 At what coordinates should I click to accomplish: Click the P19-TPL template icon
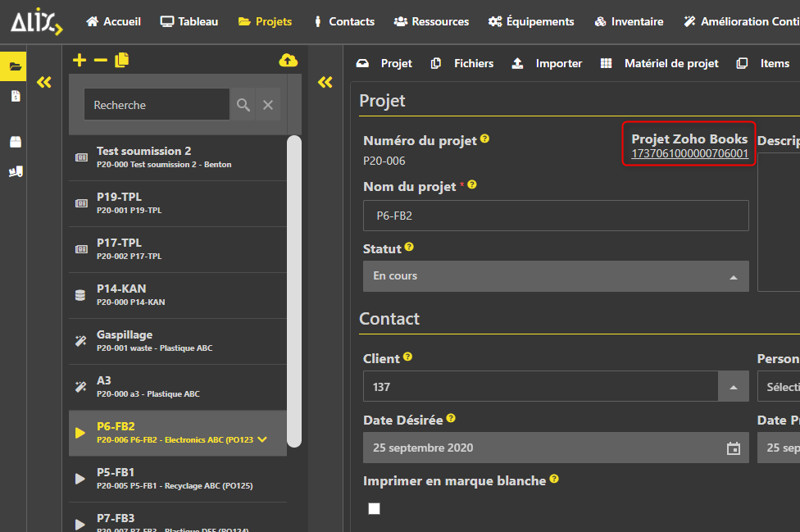[81, 203]
